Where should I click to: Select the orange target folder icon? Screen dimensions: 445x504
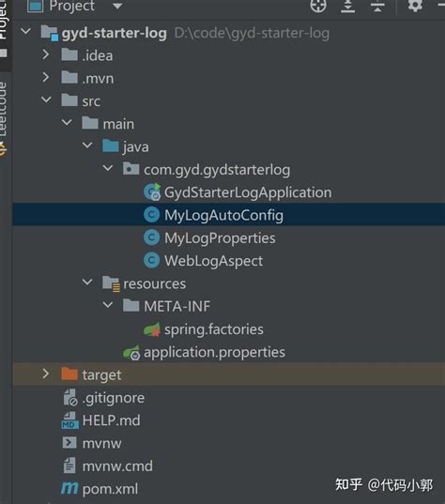pos(69,374)
